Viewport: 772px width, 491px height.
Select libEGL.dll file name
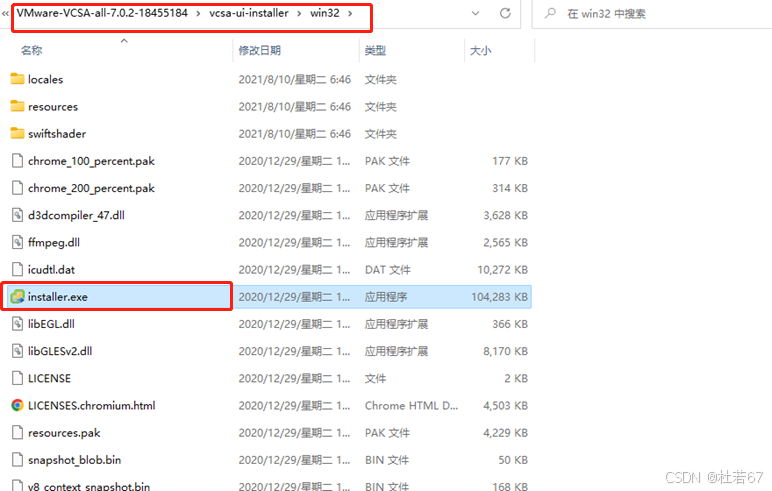[x=51, y=324]
